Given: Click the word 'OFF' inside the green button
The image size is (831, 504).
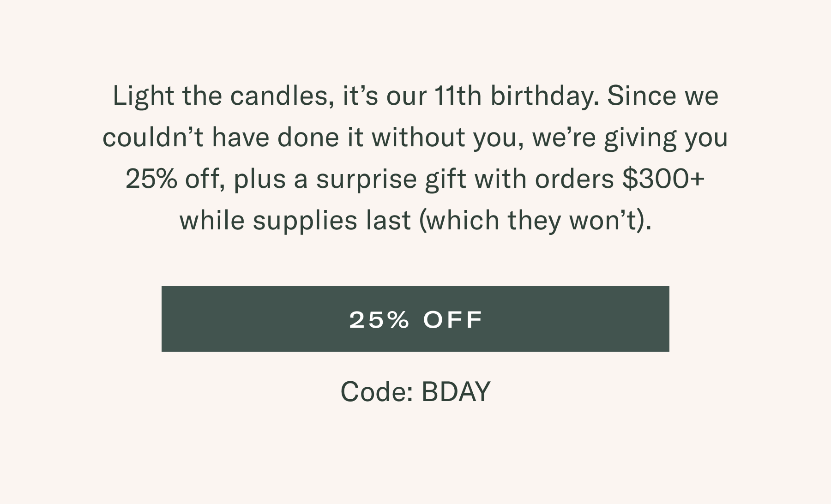Looking at the screenshot, I should pos(452,319).
